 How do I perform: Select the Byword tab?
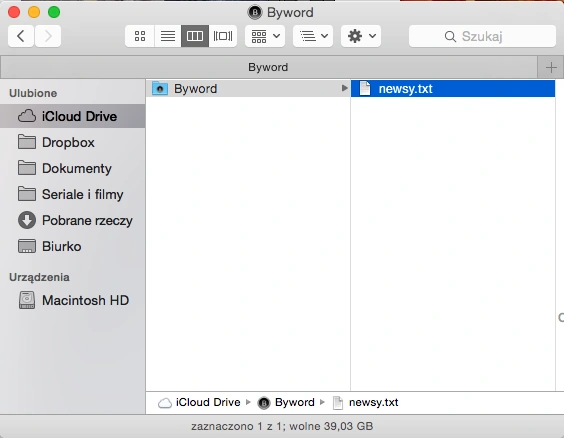pos(268,67)
